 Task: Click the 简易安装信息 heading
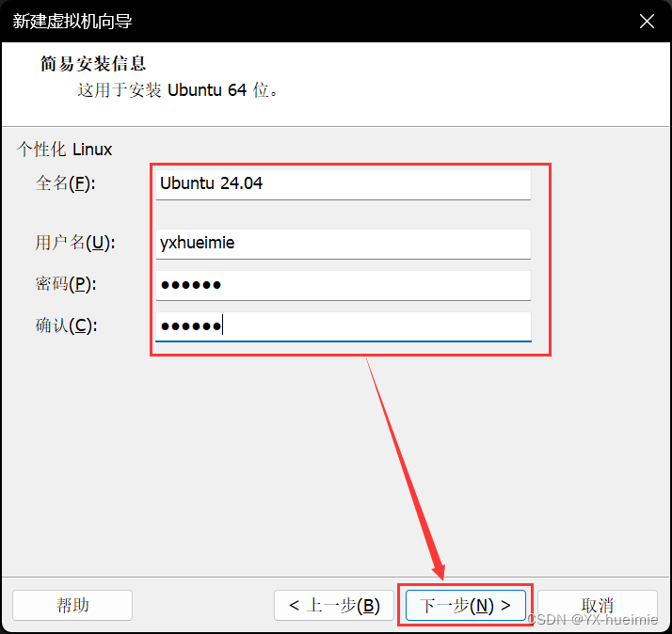[93, 64]
